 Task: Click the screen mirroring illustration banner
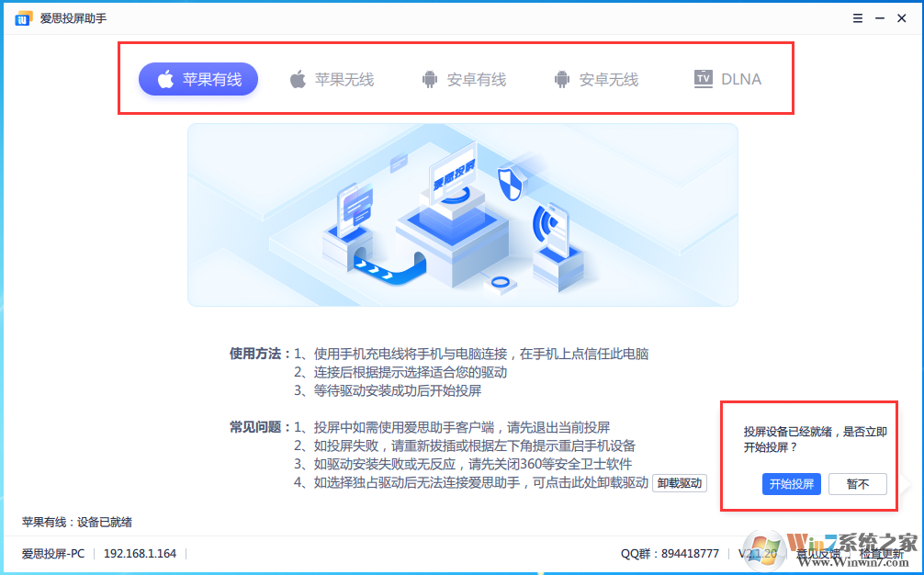[x=462, y=214]
